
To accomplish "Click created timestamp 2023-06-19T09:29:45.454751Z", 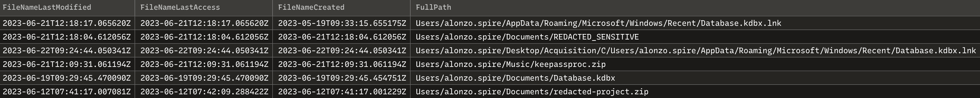I will click(x=342, y=78).
